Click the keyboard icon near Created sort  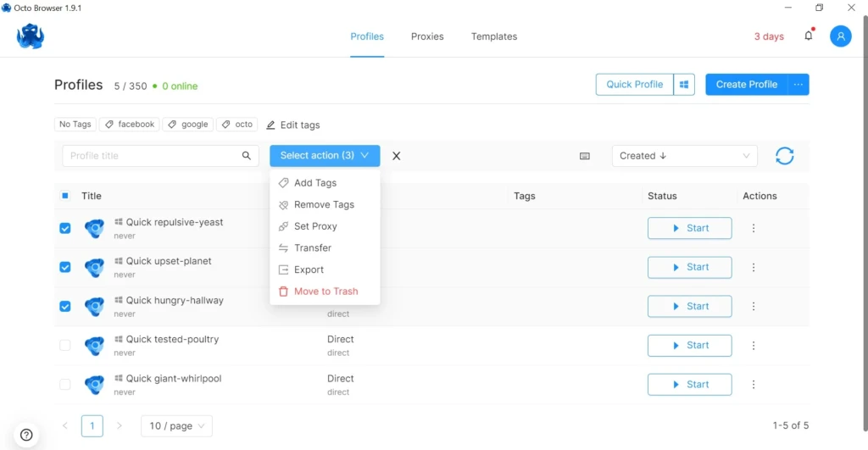(x=585, y=156)
